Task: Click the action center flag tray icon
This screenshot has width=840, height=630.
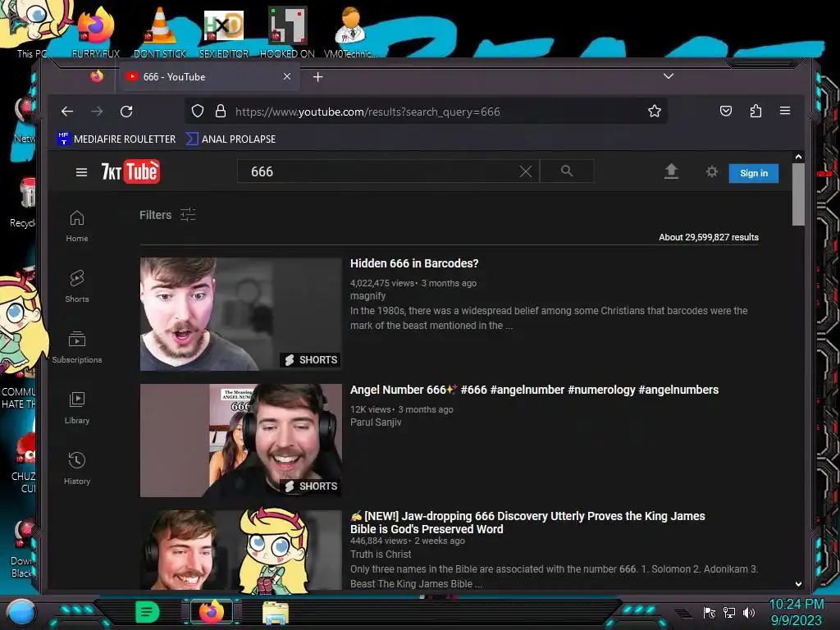Action: click(x=710, y=612)
